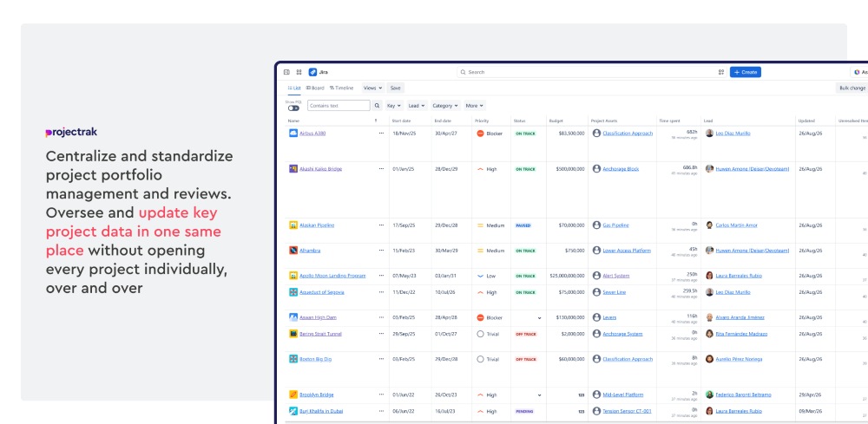Click the Bulk change button

pyautogui.click(x=852, y=88)
